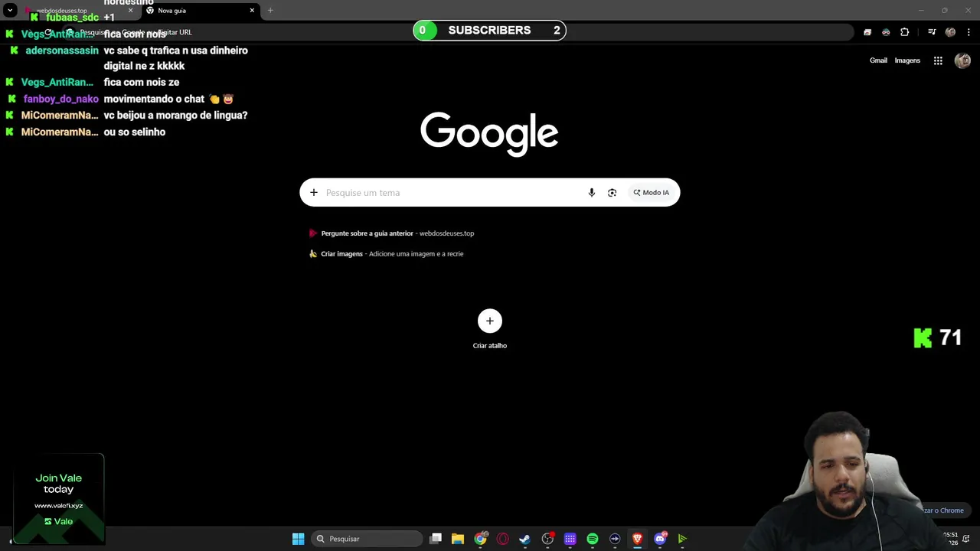Click the rainbow window extension icon
The image size is (980, 551).
(867, 32)
